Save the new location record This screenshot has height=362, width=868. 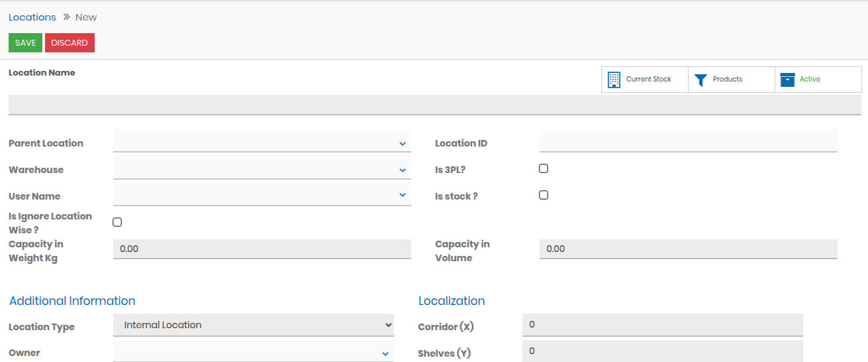[25, 43]
